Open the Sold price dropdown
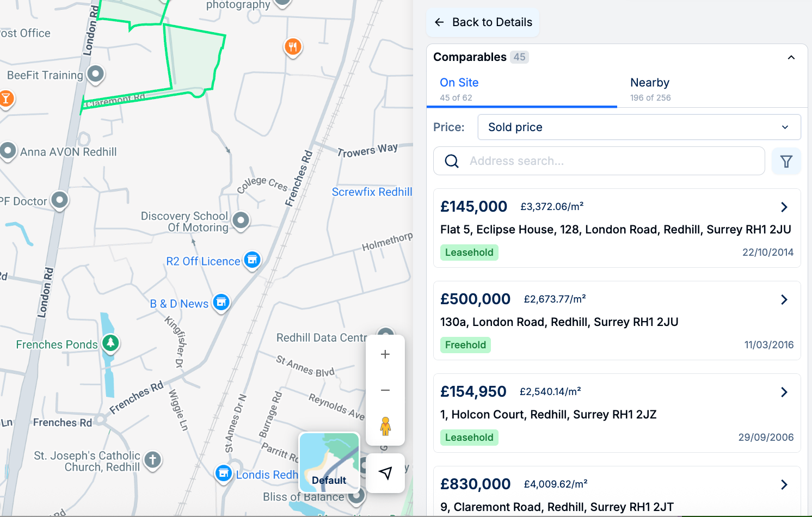The height and width of the screenshot is (517, 812). coord(639,127)
